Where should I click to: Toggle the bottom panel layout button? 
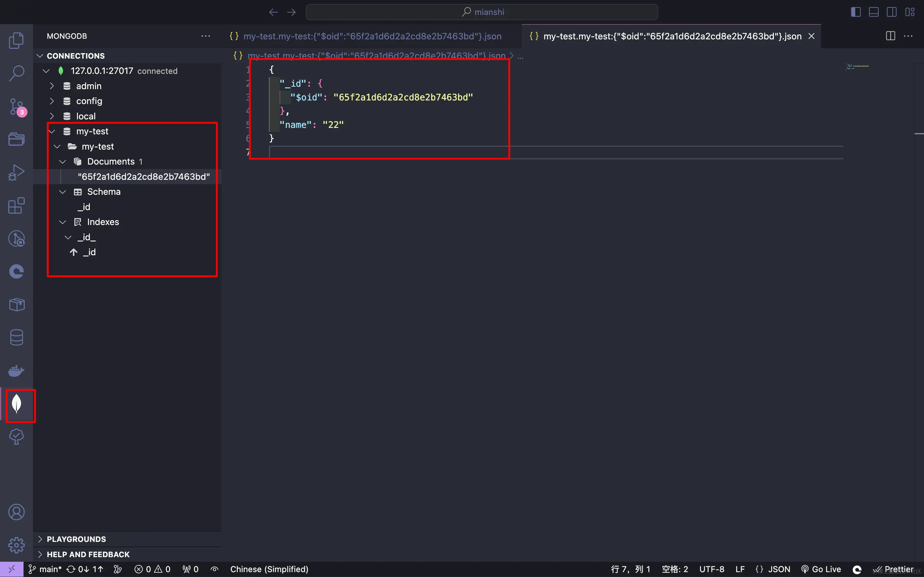click(874, 12)
